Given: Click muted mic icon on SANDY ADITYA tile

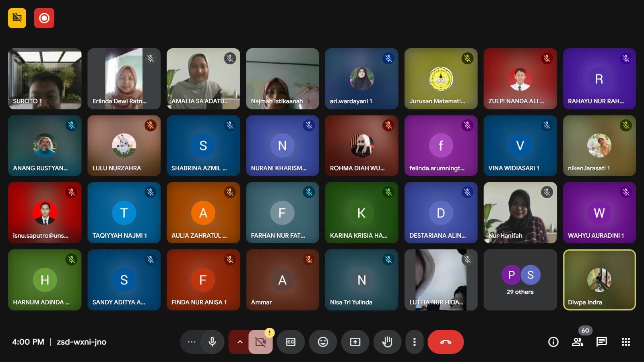Looking at the screenshot, I should click(151, 259).
